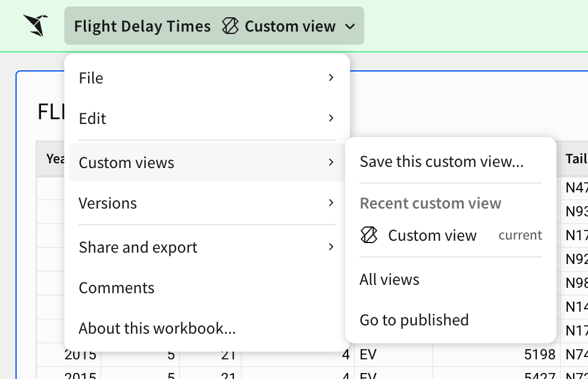This screenshot has width=588, height=379.
Task: Choose About this workbook...
Action: coord(157,328)
